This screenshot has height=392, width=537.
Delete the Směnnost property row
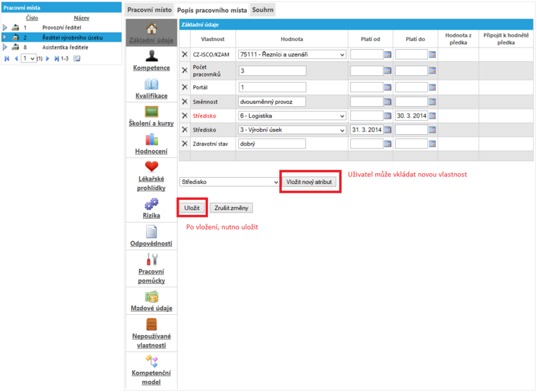point(185,101)
